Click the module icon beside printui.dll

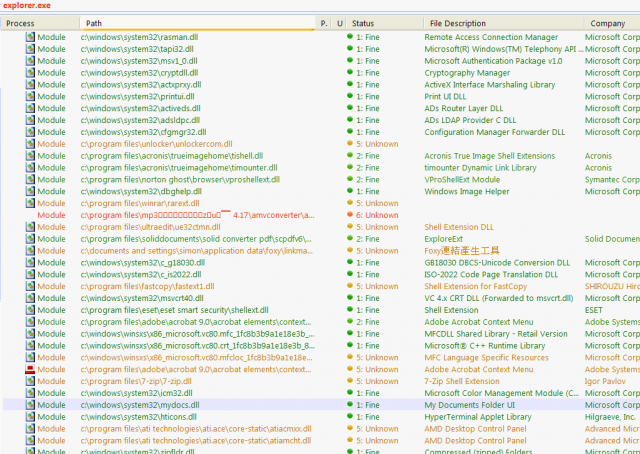[30, 96]
